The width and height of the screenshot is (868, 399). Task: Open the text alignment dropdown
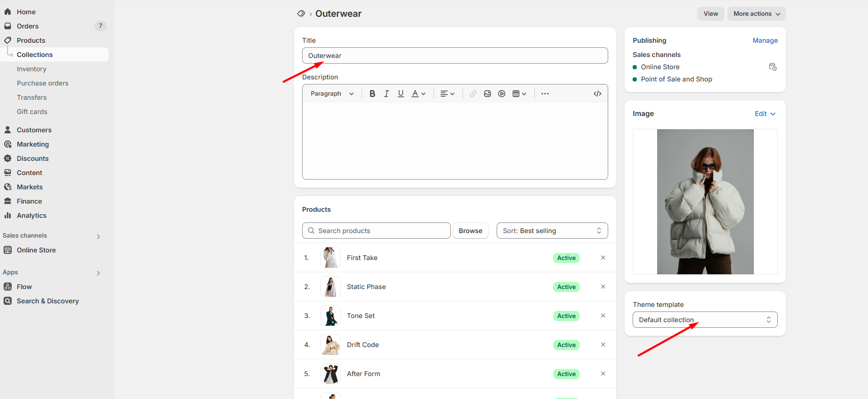point(447,94)
